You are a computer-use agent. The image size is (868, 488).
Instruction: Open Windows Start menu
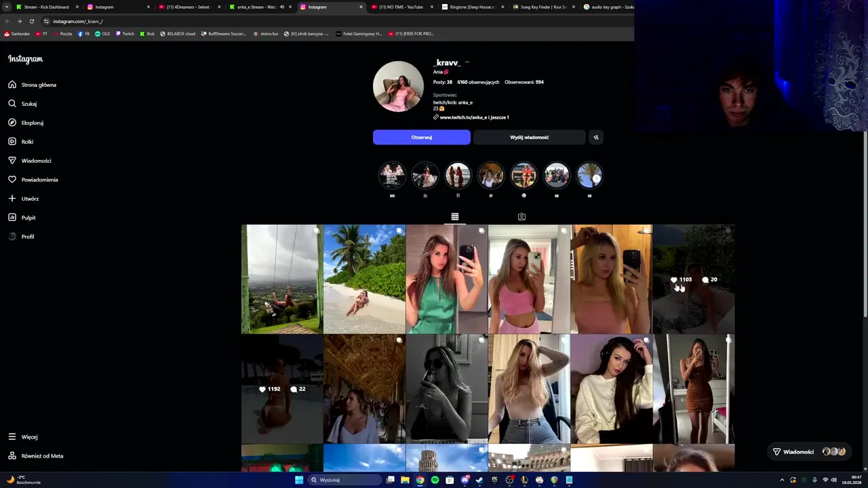coord(299,480)
